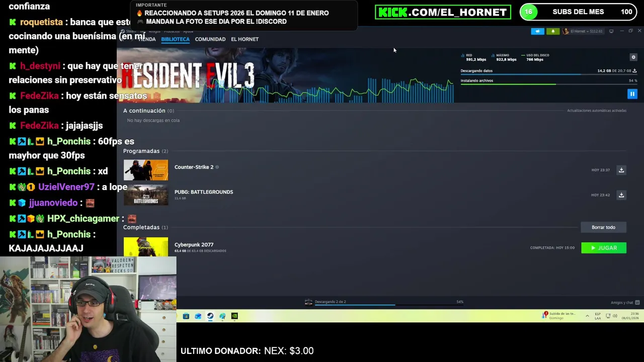The image size is (644, 362).
Task: Click Amigos y chat at bottom right
Action: point(622,303)
